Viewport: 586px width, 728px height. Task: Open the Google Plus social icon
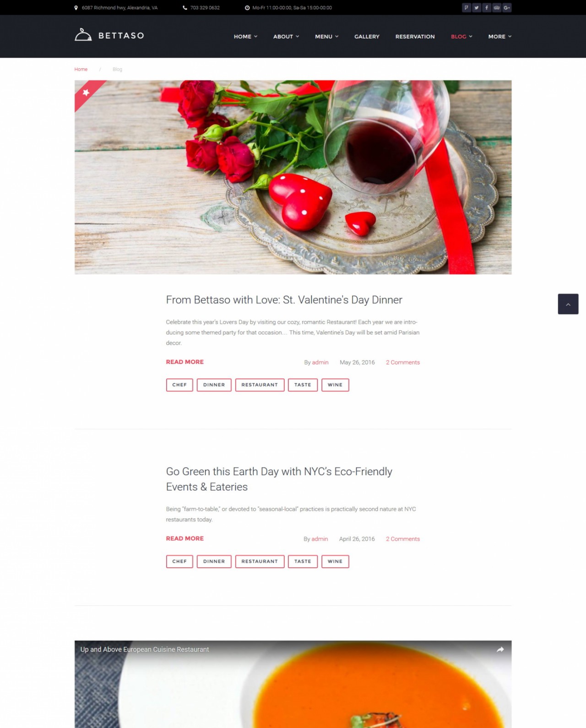click(x=507, y=8)
